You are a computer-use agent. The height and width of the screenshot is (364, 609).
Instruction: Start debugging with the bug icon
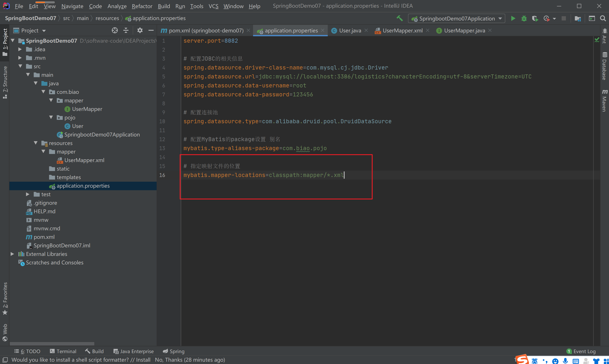[524, 18]
